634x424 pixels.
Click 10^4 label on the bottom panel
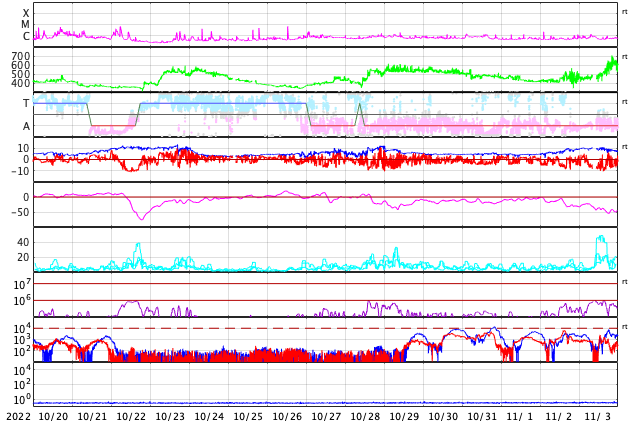tap(23, 369)
